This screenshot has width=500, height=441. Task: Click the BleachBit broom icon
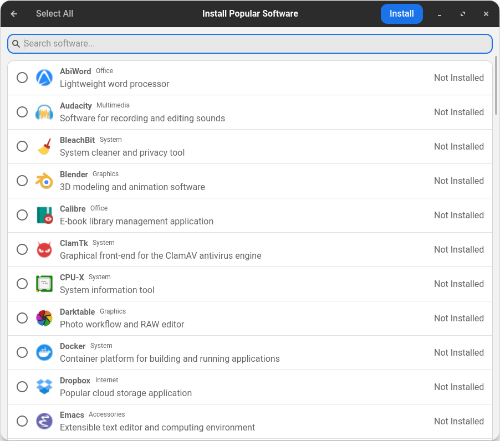point(44,146)
